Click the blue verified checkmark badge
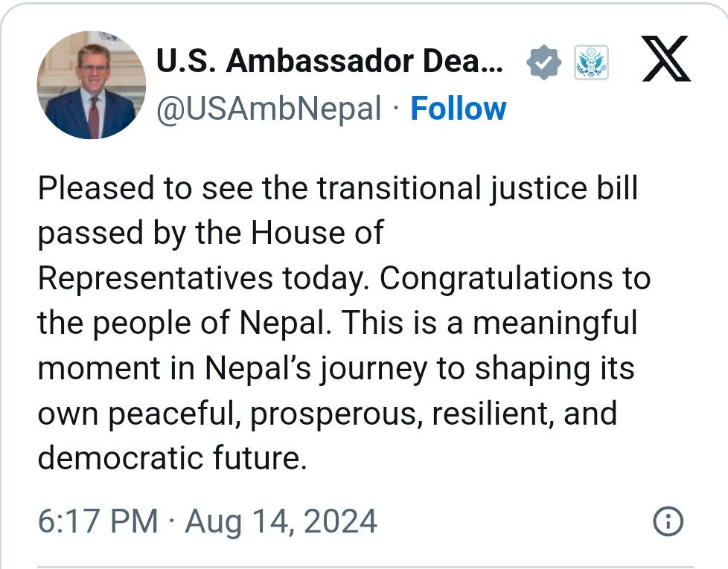Image resolution: width=728 pixels, height=569 pixels. 544,63
